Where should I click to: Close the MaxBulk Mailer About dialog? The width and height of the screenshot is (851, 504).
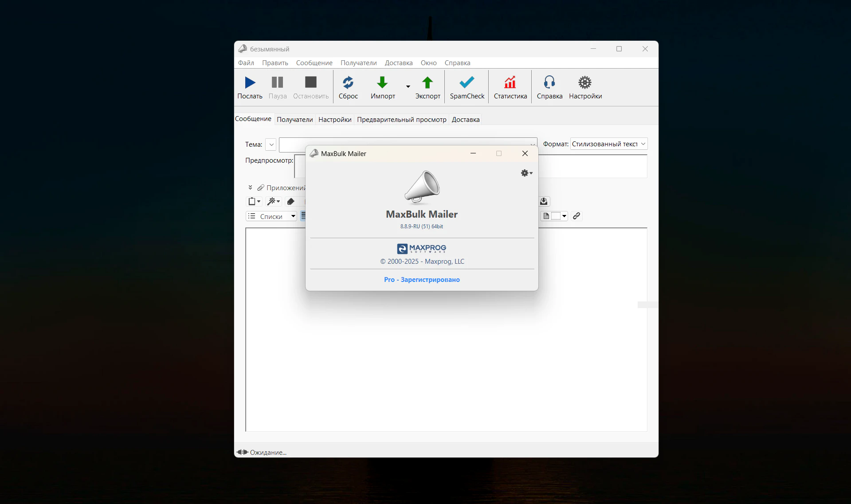click(x=525, y=153)
